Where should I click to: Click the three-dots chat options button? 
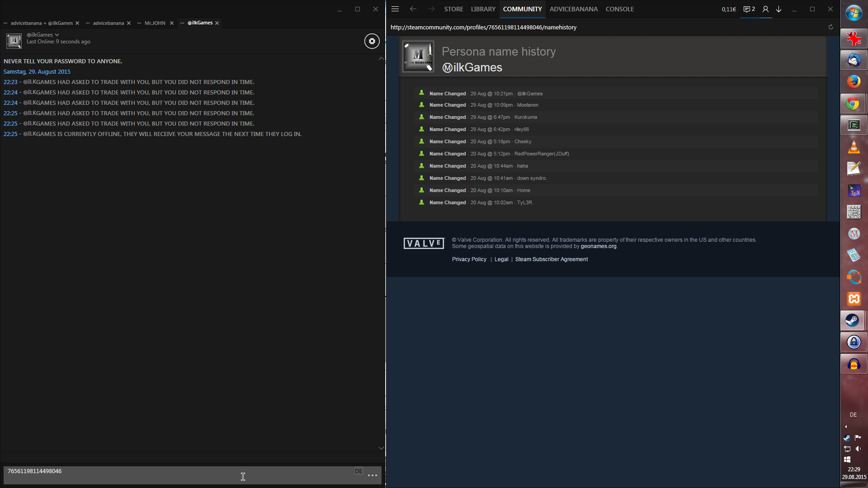[x=373, y=475]
